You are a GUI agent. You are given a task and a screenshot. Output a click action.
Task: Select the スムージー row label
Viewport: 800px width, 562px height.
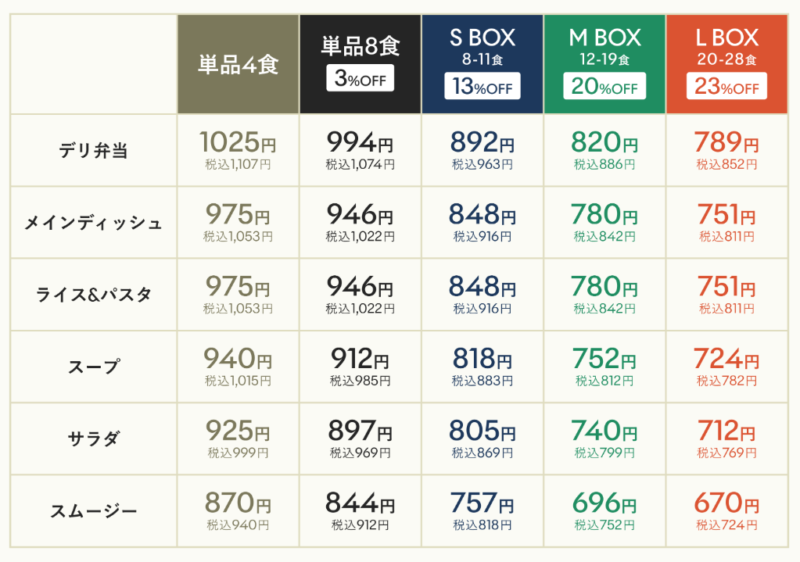[x=93, y=510]
